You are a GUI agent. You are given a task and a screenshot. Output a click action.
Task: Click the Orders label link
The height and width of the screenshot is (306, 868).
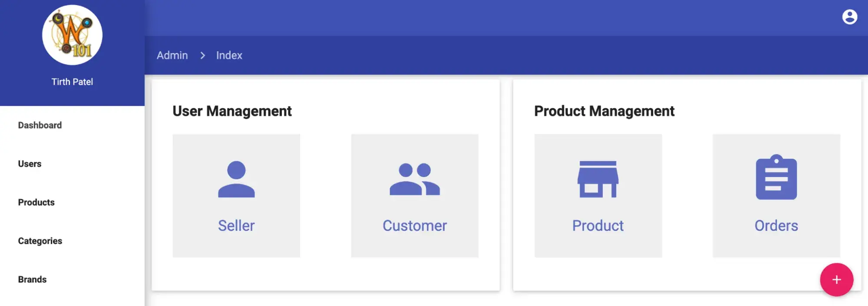(x=776, y=226)
